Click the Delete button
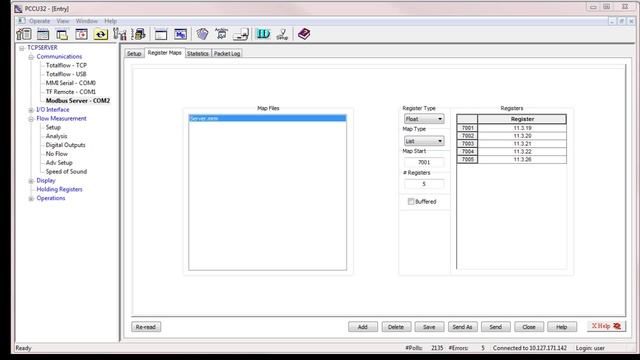Screen dimensions: 640x360 (x=396, y=327)
